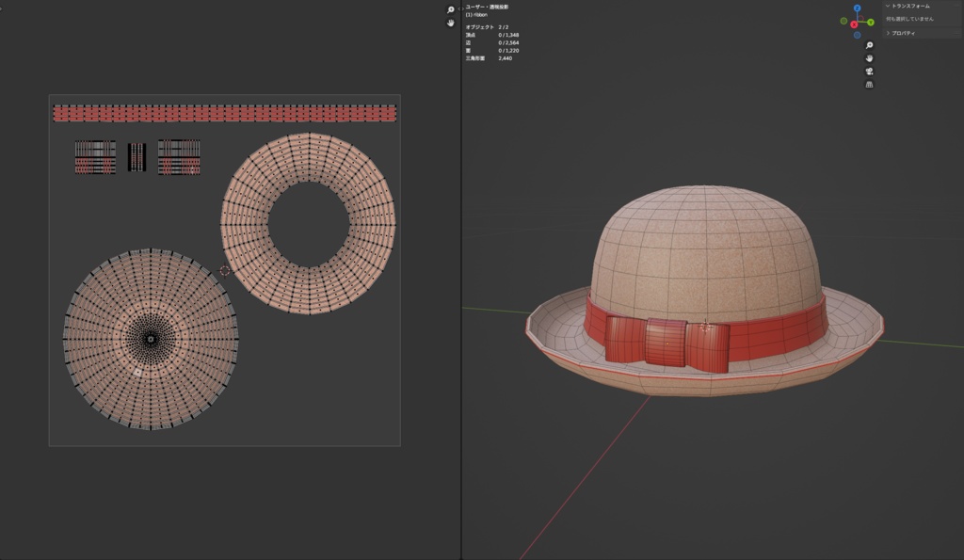Click the 3D viewport pan hand icon
This screenshot has height=560, width=964.
coord(869,58)
